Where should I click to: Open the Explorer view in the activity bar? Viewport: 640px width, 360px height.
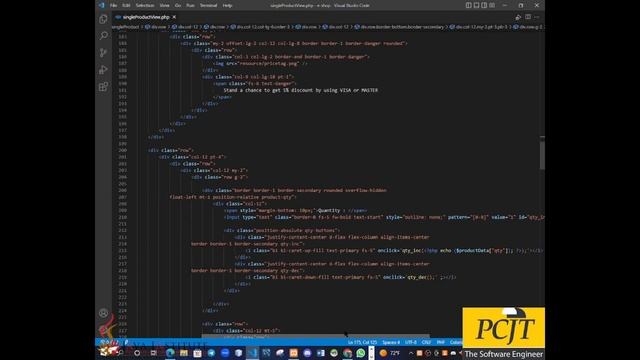[103, 19]
